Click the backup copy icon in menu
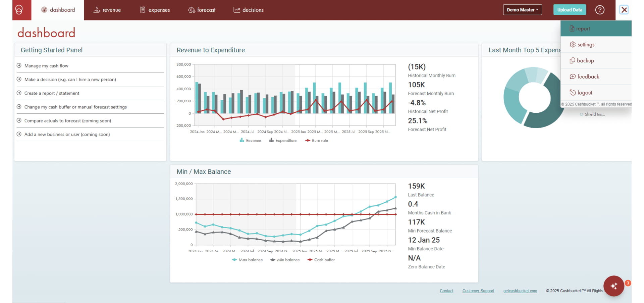Viewport: 644px width, 303px height. coord(572,61)
